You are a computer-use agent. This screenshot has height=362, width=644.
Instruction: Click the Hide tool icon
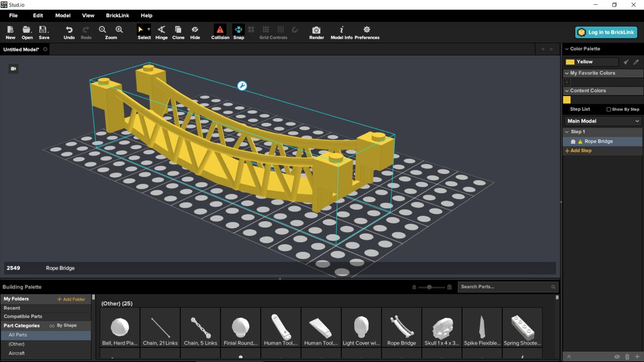[195, 31]
